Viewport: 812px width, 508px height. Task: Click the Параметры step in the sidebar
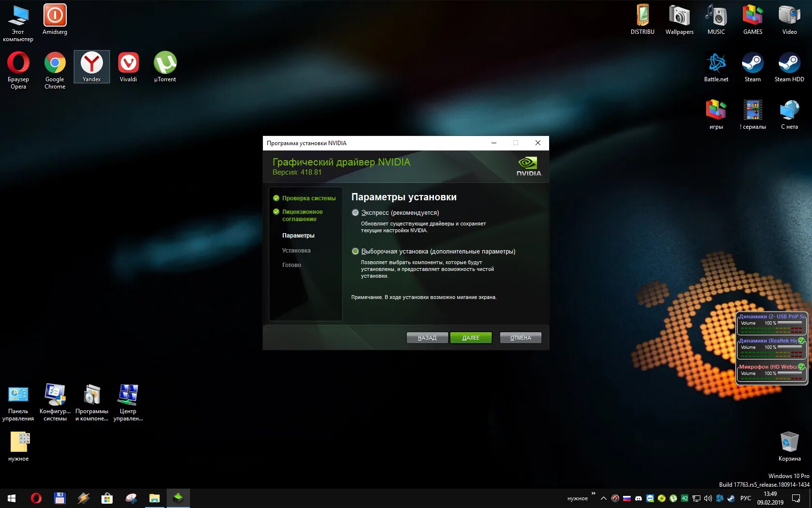coord(298,236)
